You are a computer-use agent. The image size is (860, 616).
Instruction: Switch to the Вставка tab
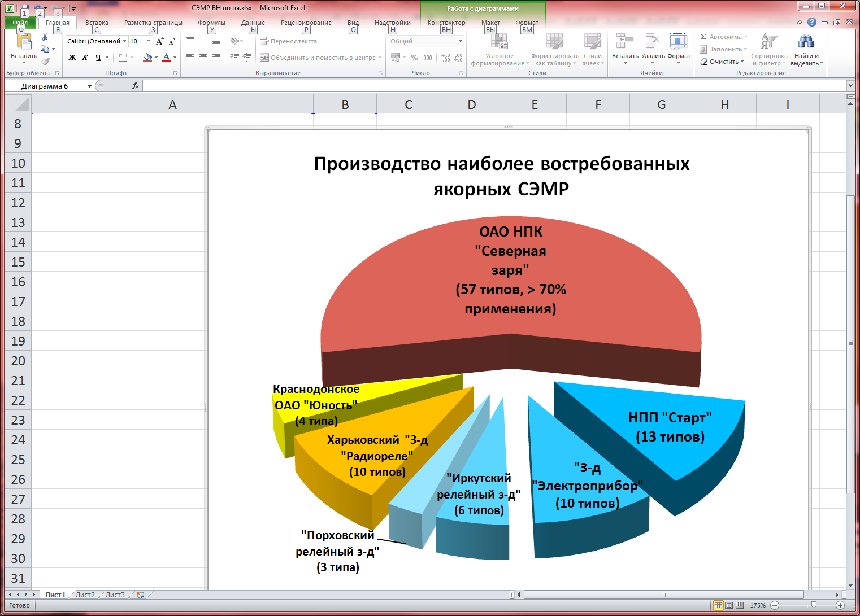click(x=97, y=23)
